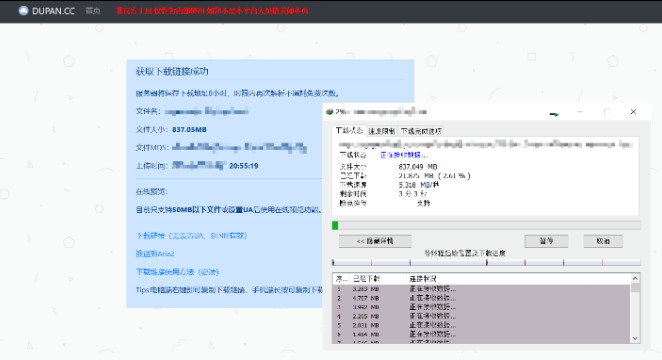
Task: Open the 首页 home link in navbar
Action: (92, 11)
